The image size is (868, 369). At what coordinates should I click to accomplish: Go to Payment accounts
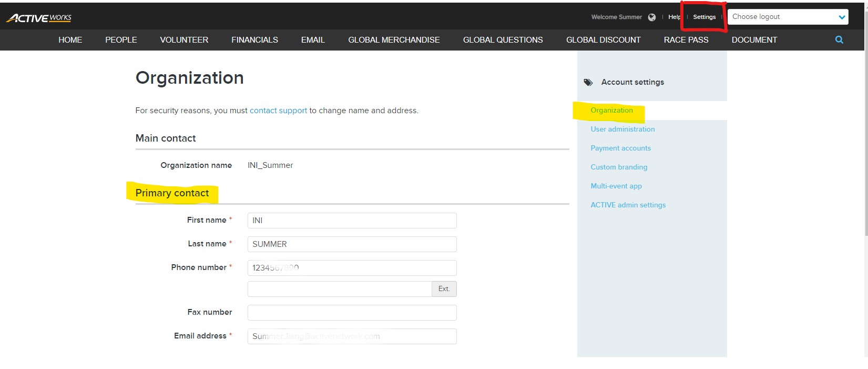(620, 148)
